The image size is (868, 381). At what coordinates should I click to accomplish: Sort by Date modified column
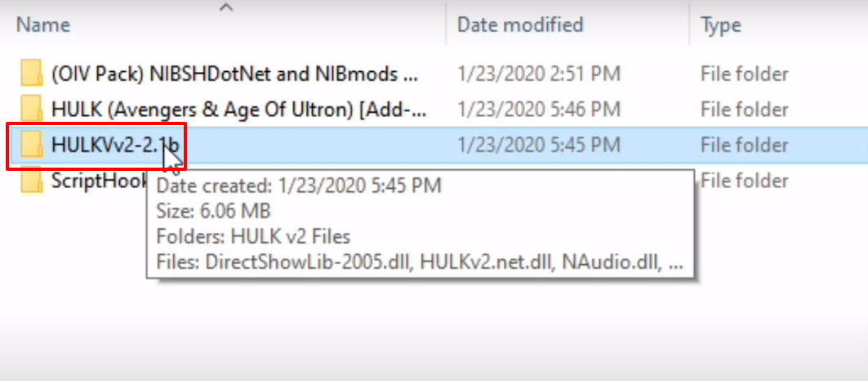pyautogui.click(x=520, y=25)
